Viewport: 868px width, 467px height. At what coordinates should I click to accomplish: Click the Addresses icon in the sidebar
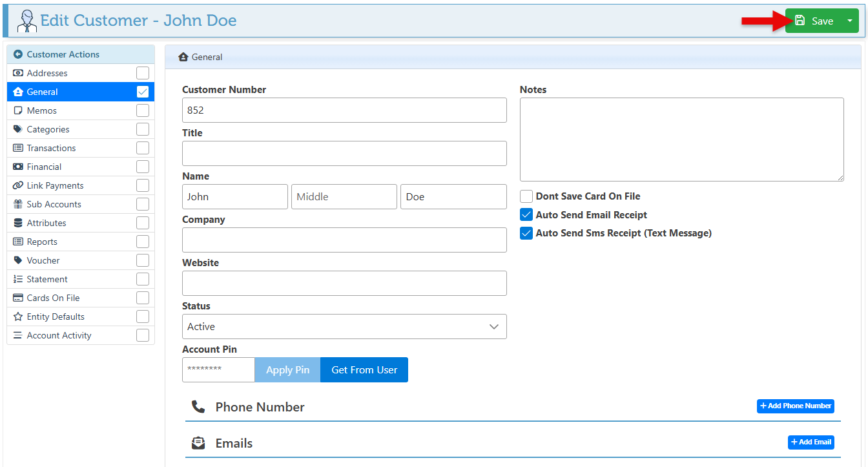pyautogui.click(x=18, y=73)
